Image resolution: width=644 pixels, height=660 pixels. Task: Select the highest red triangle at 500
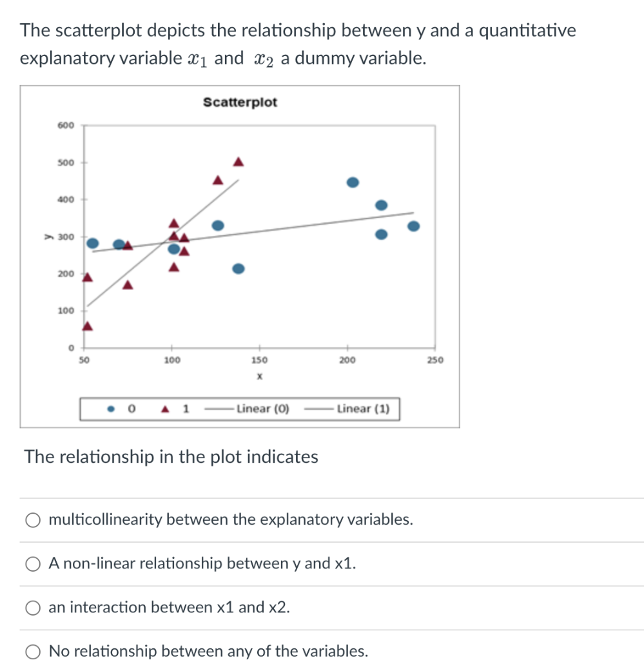239,161
